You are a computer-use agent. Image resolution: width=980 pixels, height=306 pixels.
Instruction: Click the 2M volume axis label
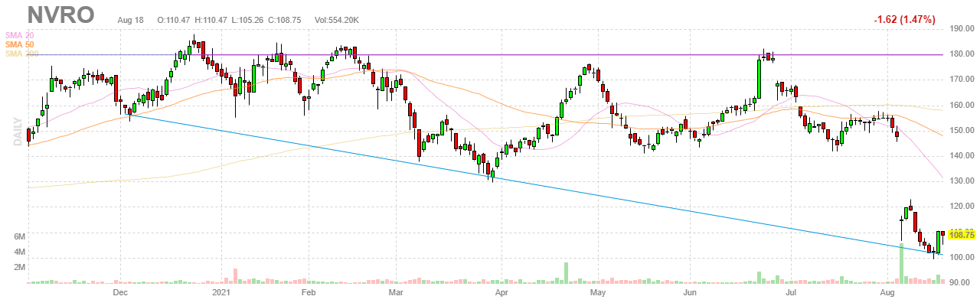20,267
